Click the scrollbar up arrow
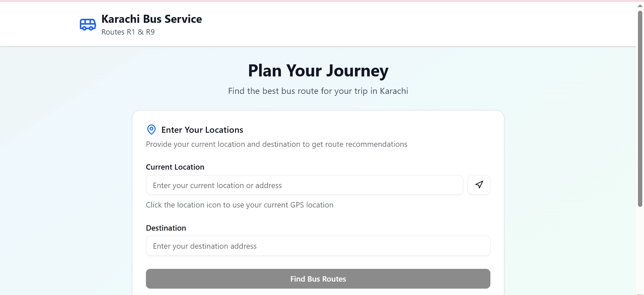Screen dimensions: 644x295 [640, 6]
